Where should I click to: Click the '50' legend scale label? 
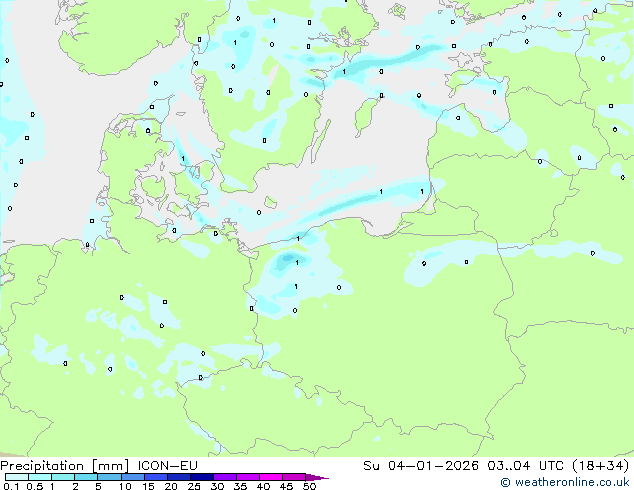click(x=310, y=486)
